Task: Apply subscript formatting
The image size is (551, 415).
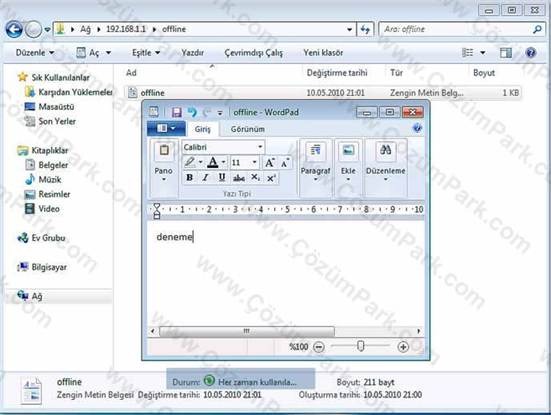Action: tap(255, 178)
